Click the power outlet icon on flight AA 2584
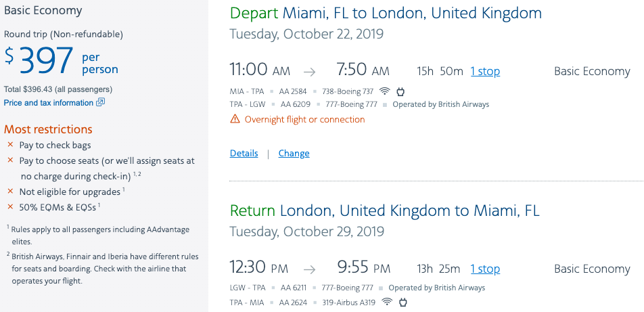 pos(400,91)
